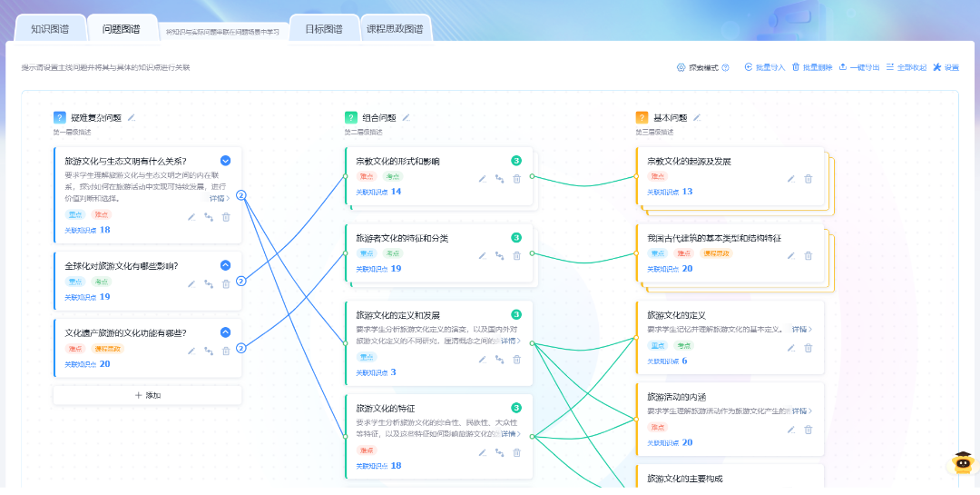Click the 添加 button to add question
The width and height of the screenshot is (980, 495).
(148, 395)
